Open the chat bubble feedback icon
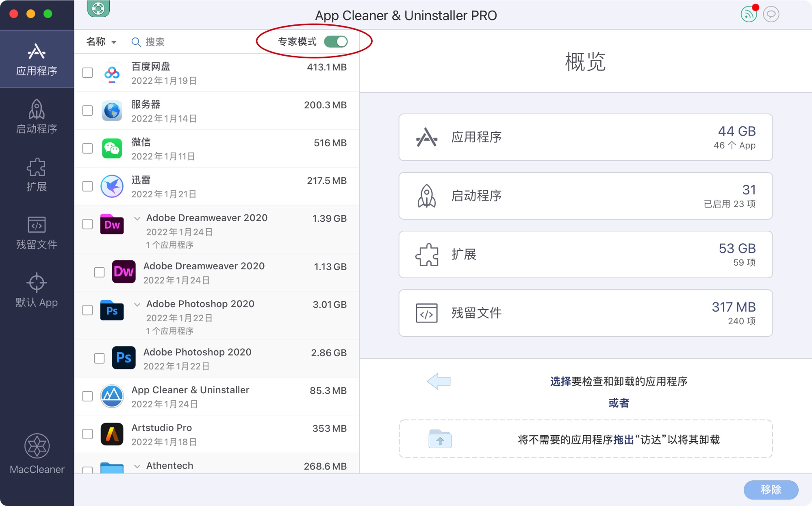The width and height of the screenshot is (812, 506). point(771,14)
